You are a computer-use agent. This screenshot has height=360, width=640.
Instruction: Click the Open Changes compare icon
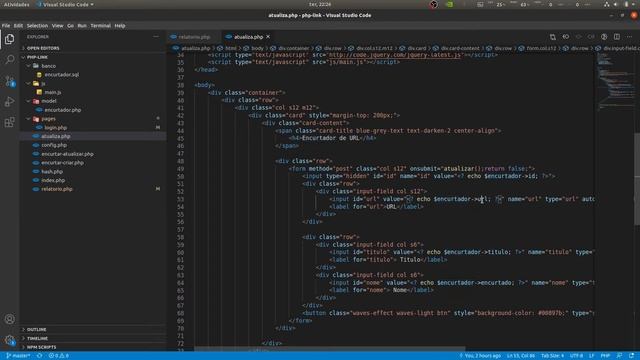[x=553, y=37]
